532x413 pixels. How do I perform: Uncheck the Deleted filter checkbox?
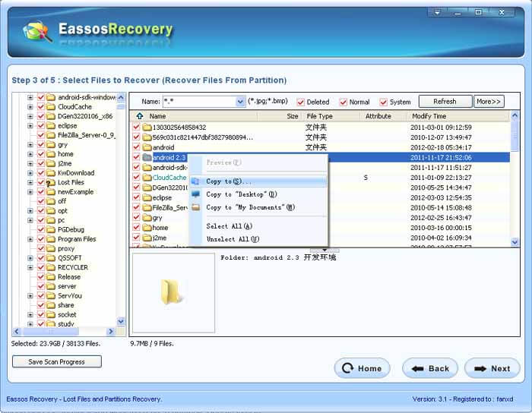(x=300, y=102)
